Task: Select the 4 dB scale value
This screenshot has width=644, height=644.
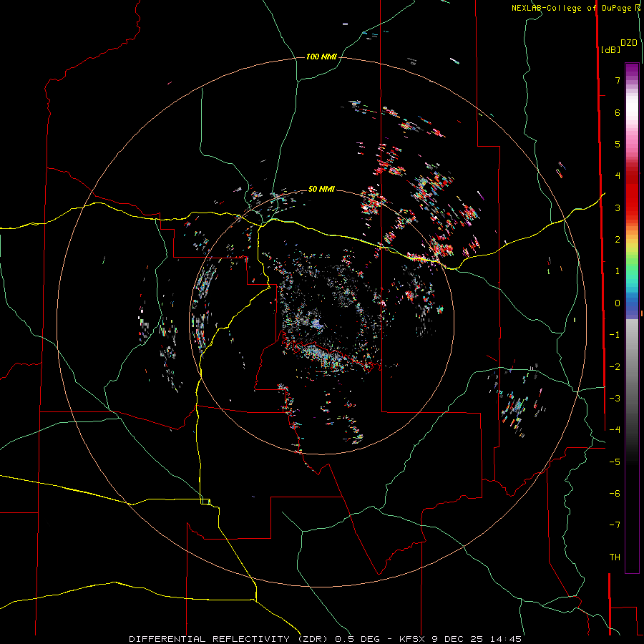Action: tap(618, 176)
